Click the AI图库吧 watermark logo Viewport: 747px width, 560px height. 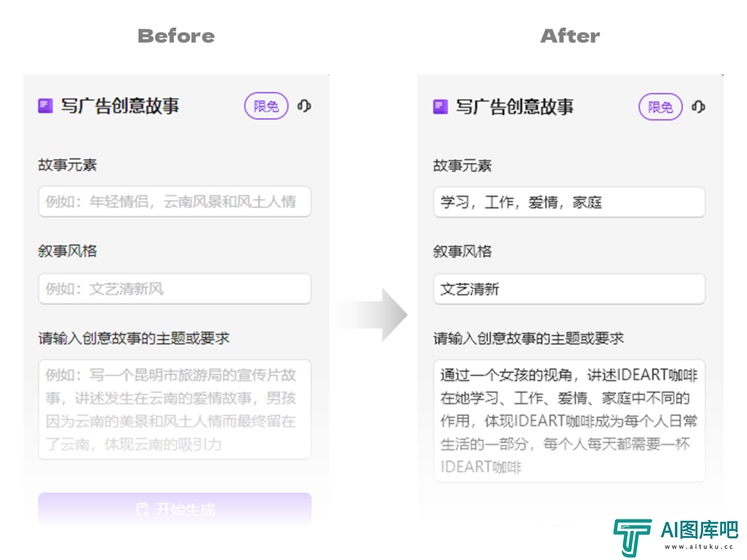pyautogui.click(x=676, y=537)
